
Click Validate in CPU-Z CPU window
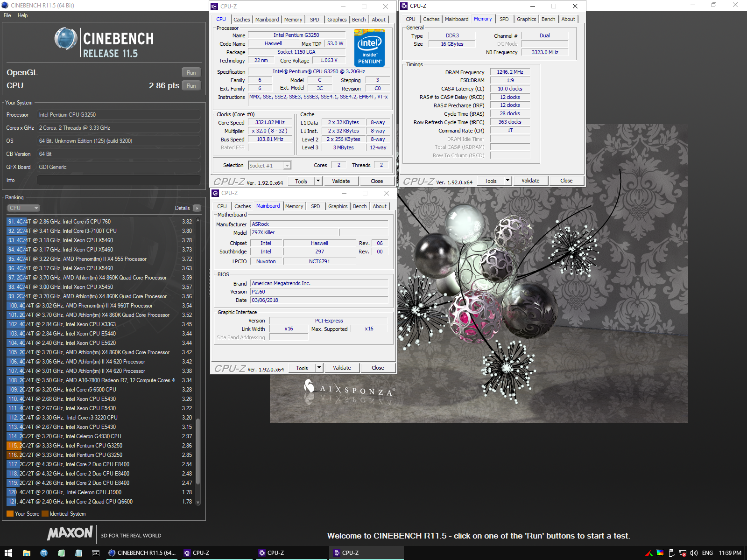(341, 181)
